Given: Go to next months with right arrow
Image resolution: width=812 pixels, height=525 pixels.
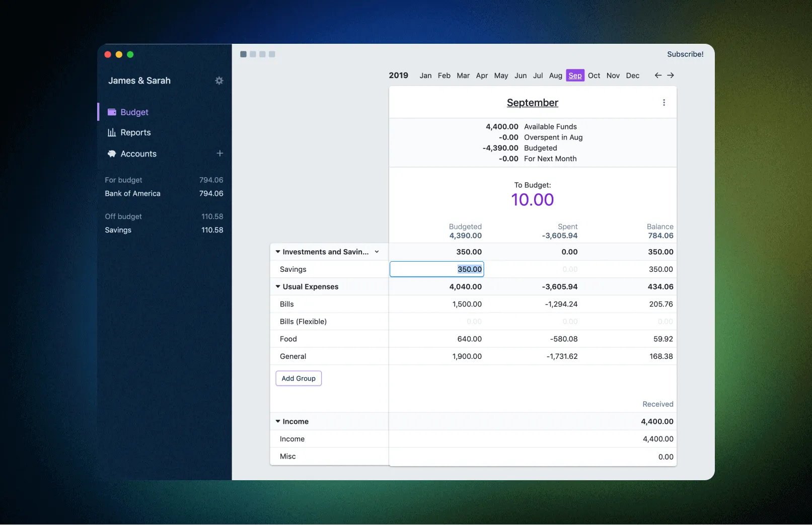Looking at the screenshot, I should click(x=671, y=75).
